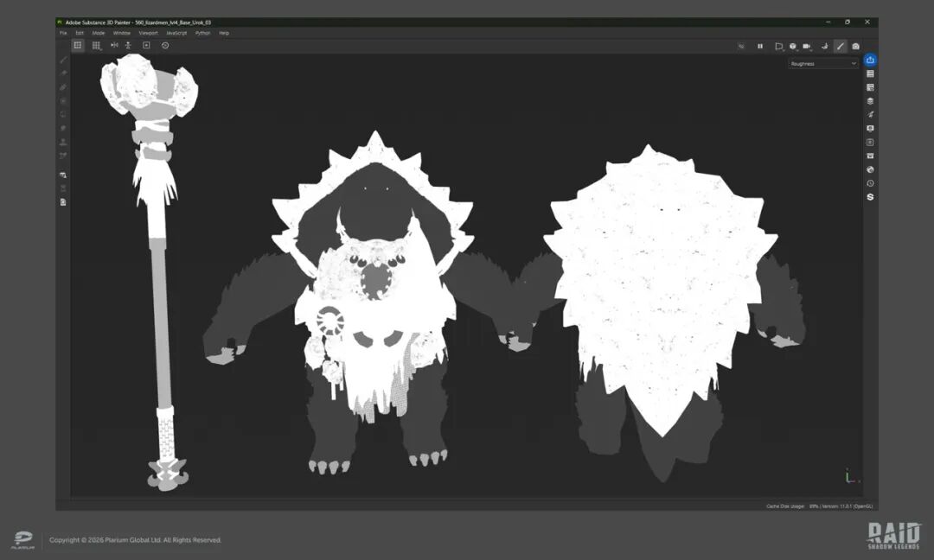Click the blue export share button

(870, 60)
